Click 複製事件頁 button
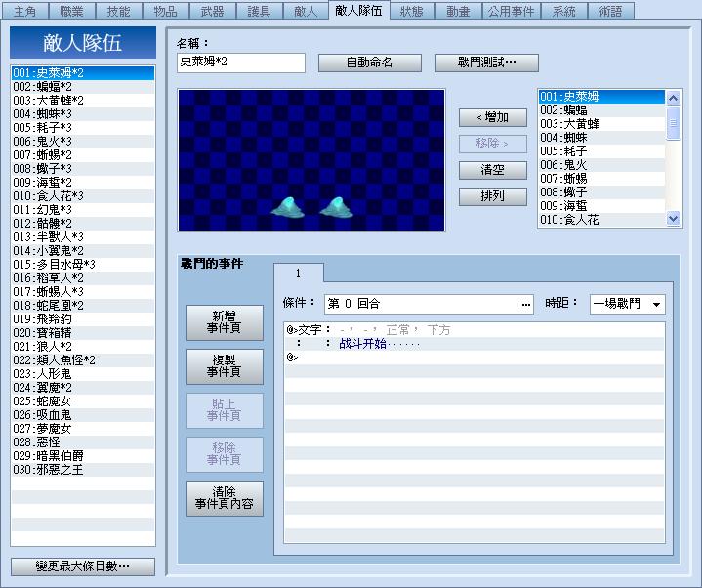The height and width of the screenshot is (588, 702). point(225,366)
